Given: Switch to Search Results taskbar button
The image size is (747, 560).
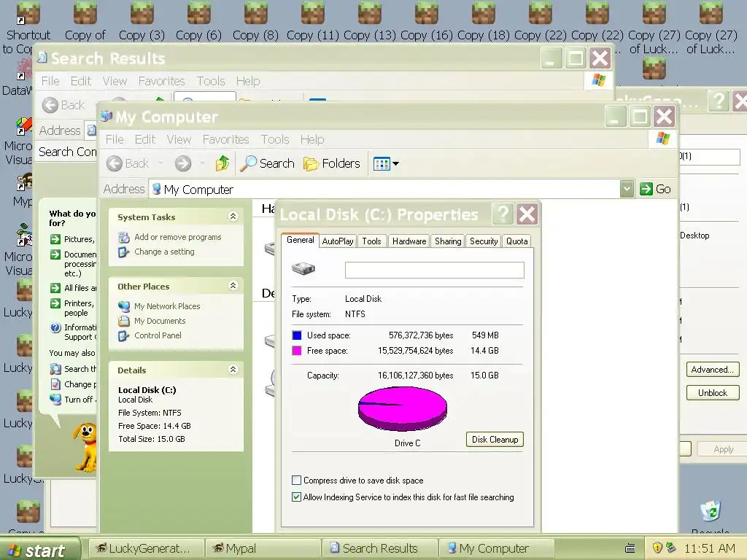Looking at the screenshot, I should point(379,548).
